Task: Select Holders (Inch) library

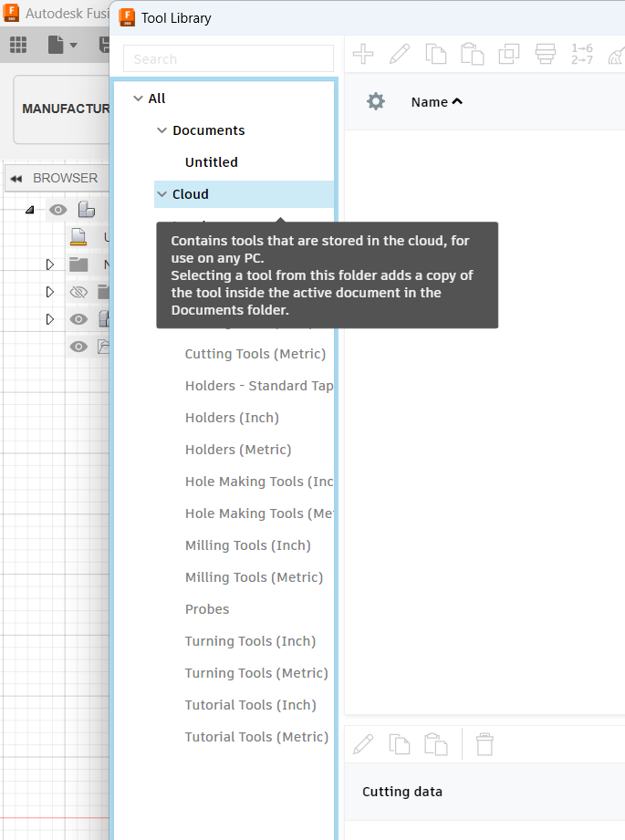Action: [232, 418]
